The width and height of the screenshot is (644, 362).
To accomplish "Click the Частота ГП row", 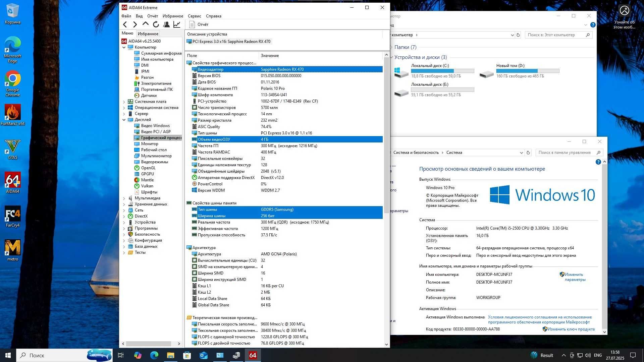I will [x=287, y=146].
